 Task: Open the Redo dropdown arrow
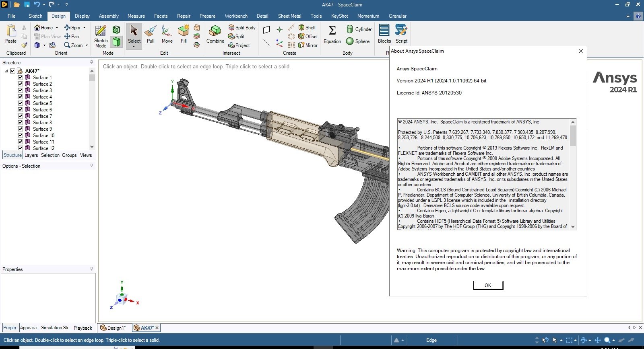(x=58, y=5)
